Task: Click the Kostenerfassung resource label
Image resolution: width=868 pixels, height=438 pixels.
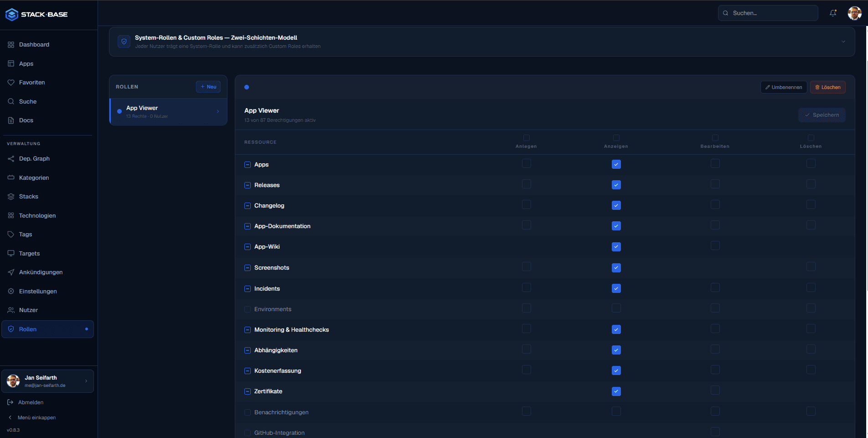Action: pyautogui.click(x=278, y=371)
